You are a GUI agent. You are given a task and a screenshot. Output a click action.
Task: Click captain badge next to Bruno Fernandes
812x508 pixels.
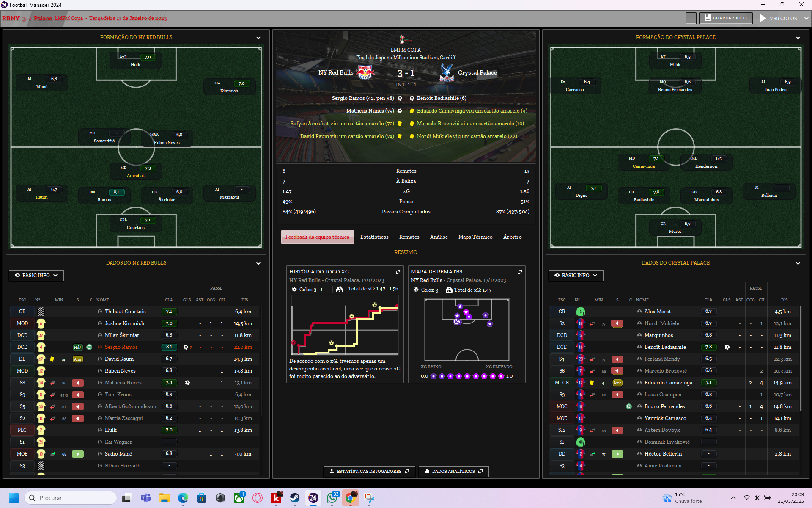click(629, 406)
